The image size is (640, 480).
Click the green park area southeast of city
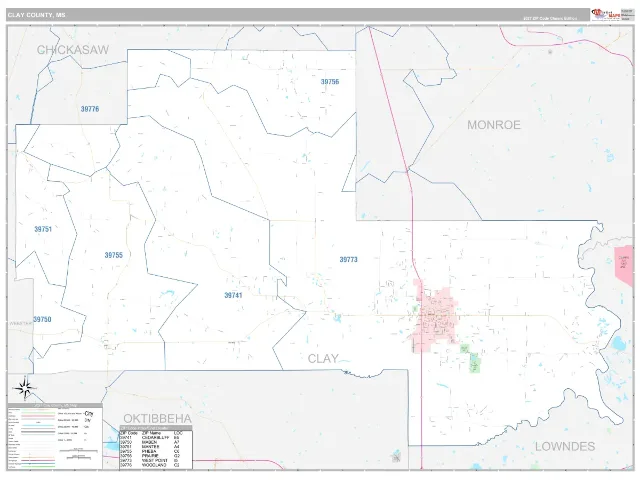pos(474,362)
